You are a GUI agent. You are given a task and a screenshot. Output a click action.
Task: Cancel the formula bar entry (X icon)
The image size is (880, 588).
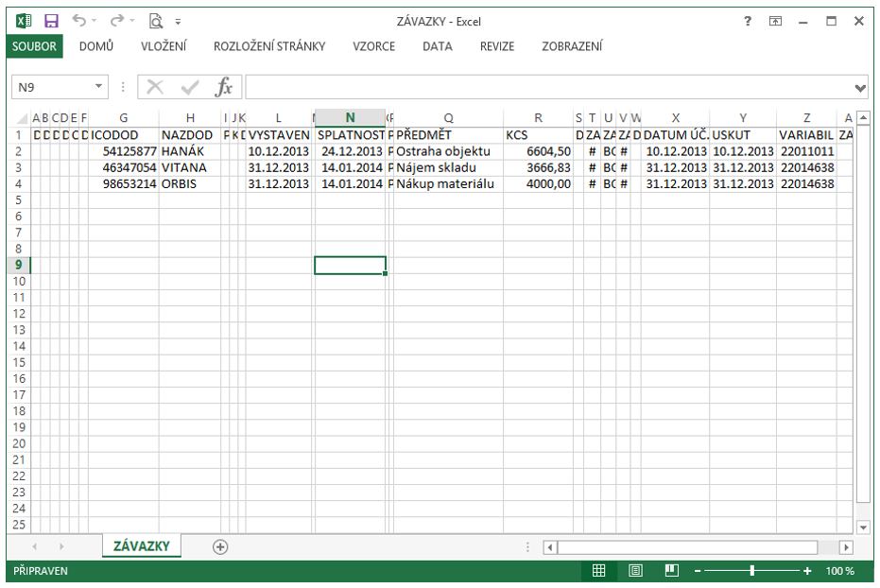tap(155, 87)
